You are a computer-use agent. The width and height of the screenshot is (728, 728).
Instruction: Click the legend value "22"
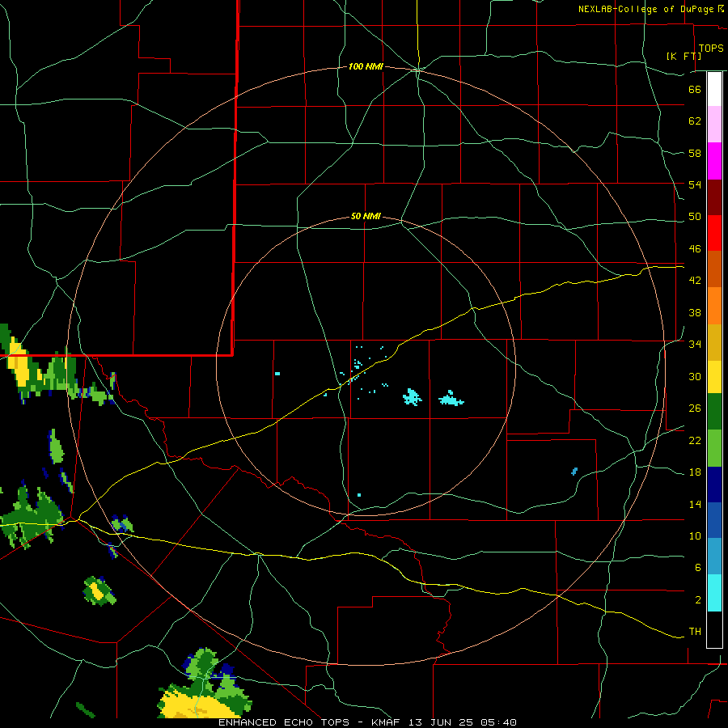point(695,441)
